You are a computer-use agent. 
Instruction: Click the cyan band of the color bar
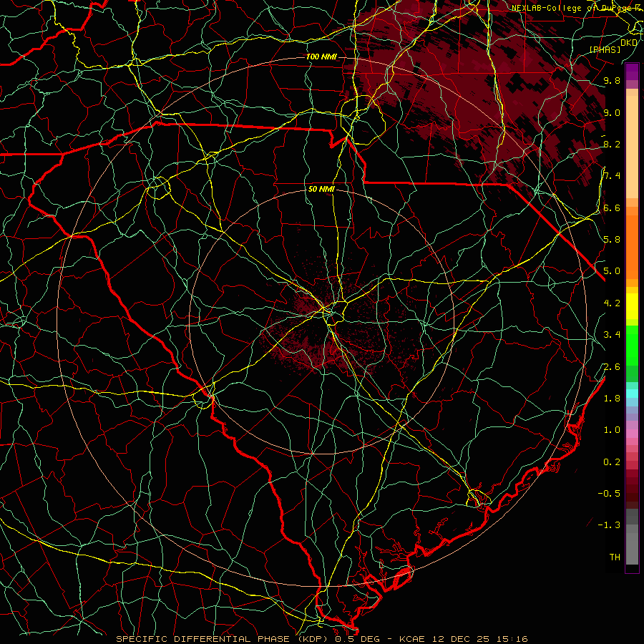632,394
